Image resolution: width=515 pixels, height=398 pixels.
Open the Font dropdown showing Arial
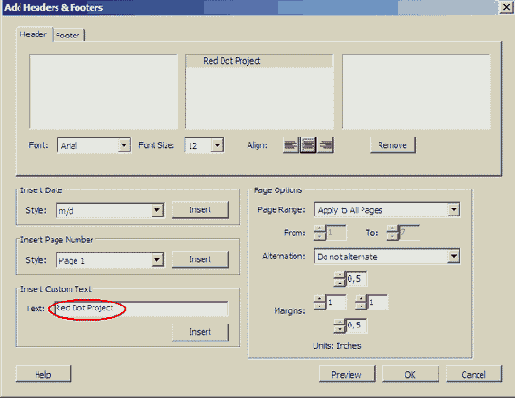(x=94, y=145)
